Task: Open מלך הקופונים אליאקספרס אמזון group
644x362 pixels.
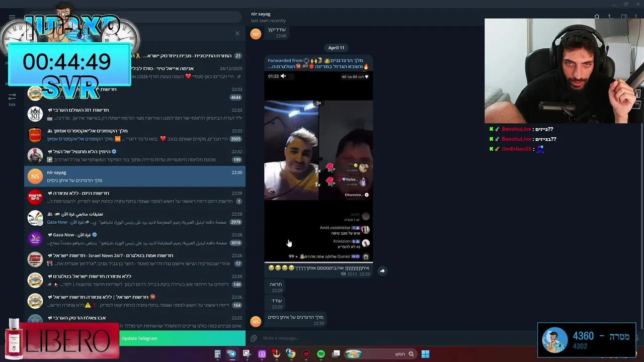Action: (x=135, y=135)
